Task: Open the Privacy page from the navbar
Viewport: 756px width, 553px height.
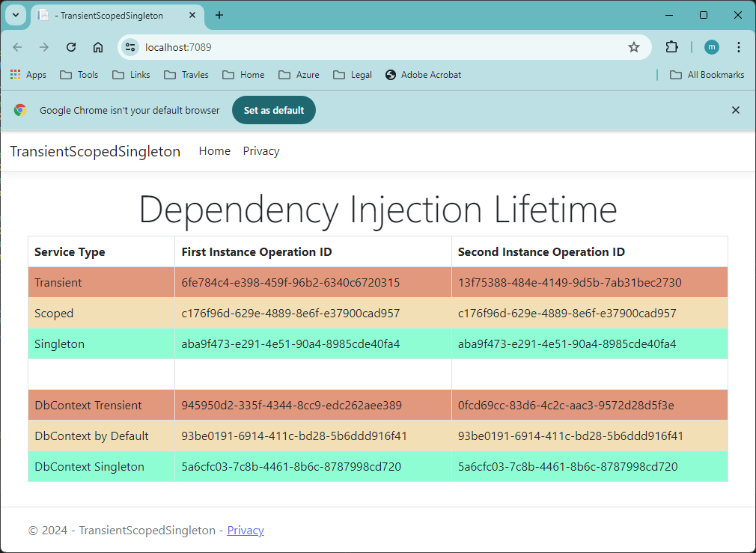Action: [x=260, y=150]
